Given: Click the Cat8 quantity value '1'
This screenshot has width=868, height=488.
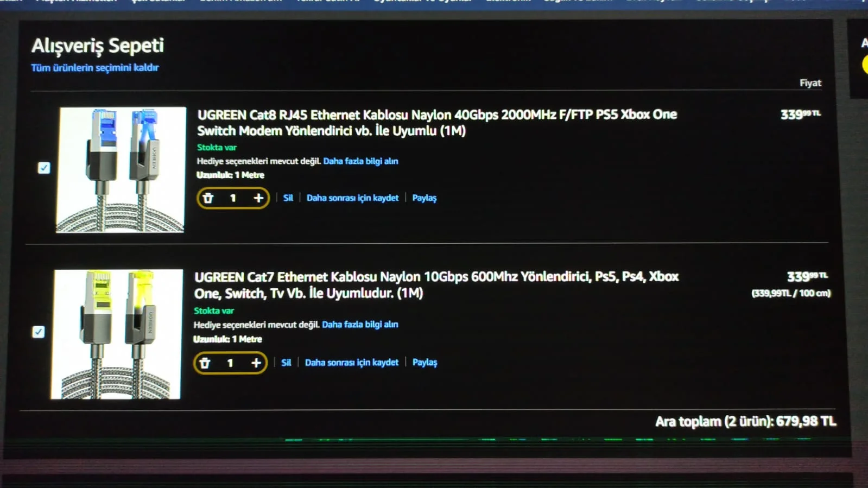Looking at the screenshot, I should point(233,198).
